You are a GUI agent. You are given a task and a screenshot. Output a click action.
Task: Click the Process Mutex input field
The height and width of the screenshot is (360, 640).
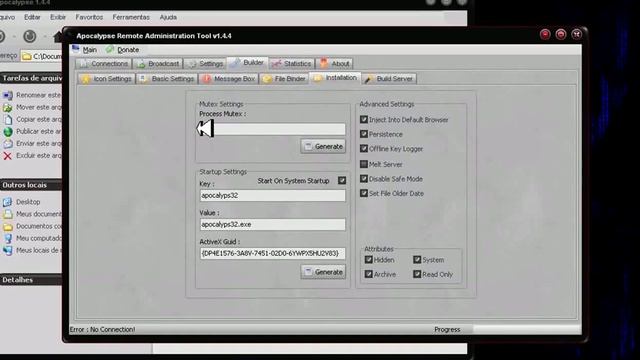(272, 129)
